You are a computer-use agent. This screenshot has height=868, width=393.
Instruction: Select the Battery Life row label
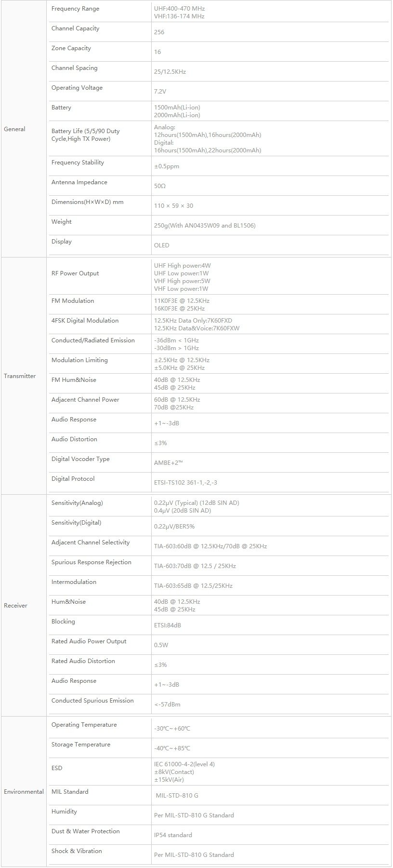click(x=86, y=135)
